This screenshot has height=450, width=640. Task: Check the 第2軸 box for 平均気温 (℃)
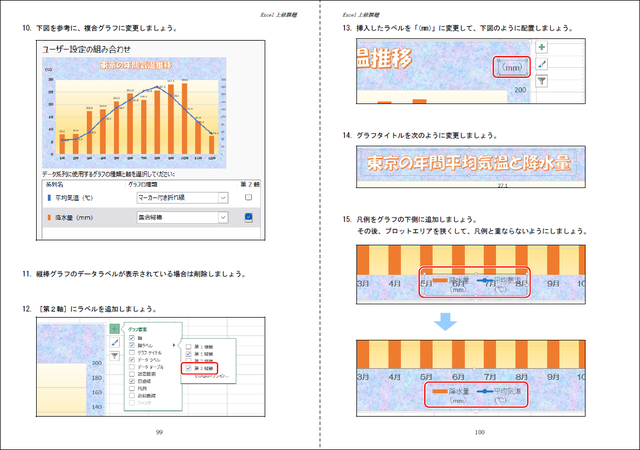pos(248,197)
